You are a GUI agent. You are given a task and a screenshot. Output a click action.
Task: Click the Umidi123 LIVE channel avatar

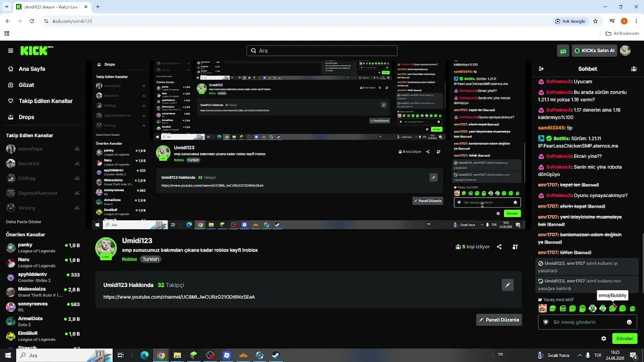tap(106, 249)
